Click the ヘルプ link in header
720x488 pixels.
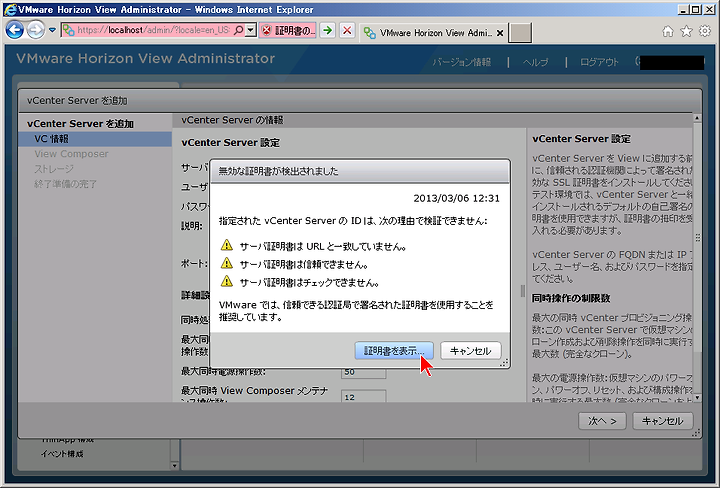click(x=535, y=62)
